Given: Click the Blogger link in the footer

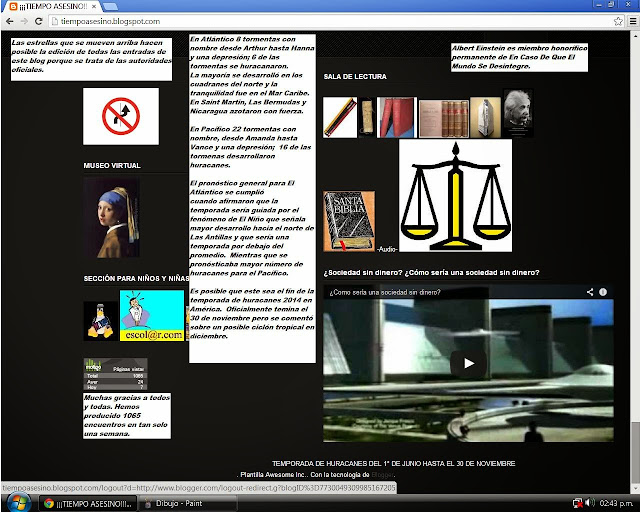Looking at the screenshot, I should coord(382,475).
